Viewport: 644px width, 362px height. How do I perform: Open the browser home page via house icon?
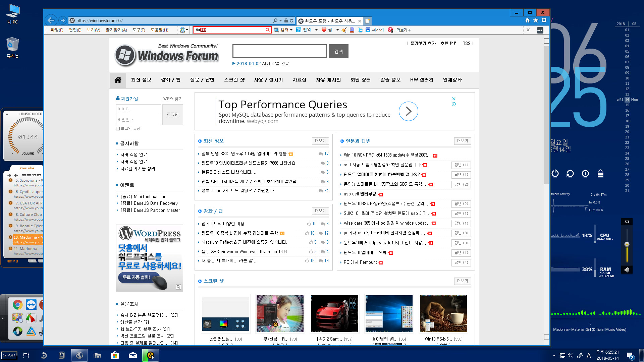tap(528, 20)
